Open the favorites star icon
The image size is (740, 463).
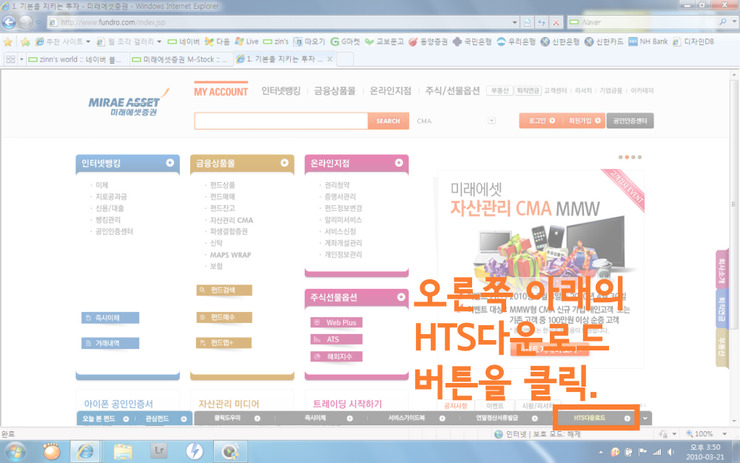click(x=8, y=42)
